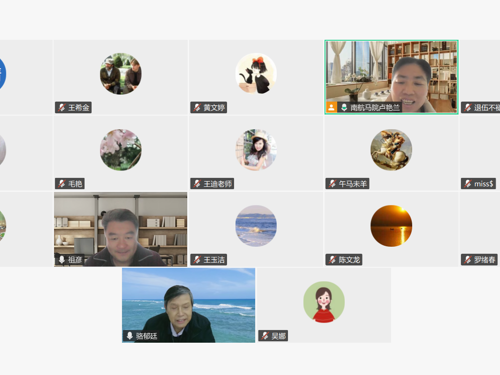Select 王迪老师's avatar with straw hat
Screen dimensions: 500x375
tap(256, 150)
